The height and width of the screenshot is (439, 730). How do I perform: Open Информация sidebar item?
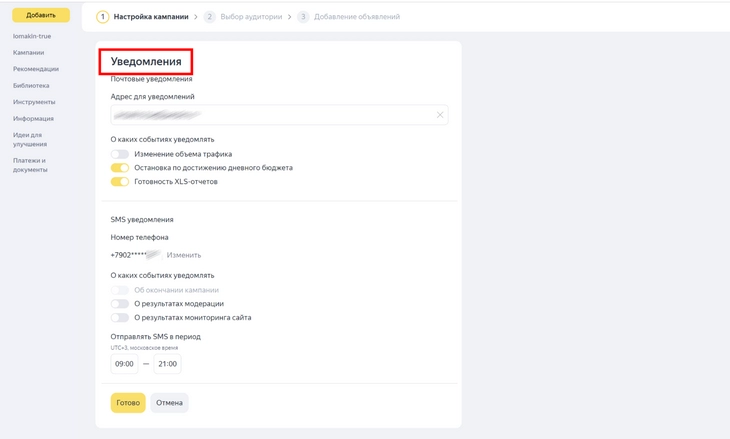[x=33, y=119]
